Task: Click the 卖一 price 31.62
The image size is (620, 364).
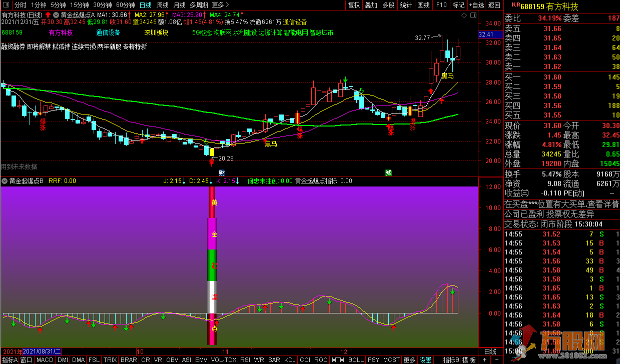Action: (x=552, y=66)
